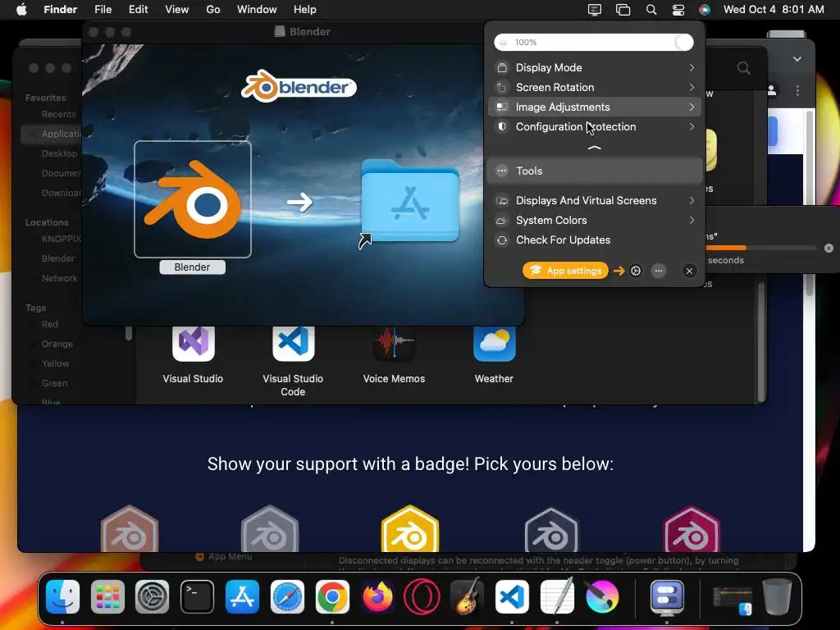
Task: Open the File menu in the menu bar
Action: 103,10
